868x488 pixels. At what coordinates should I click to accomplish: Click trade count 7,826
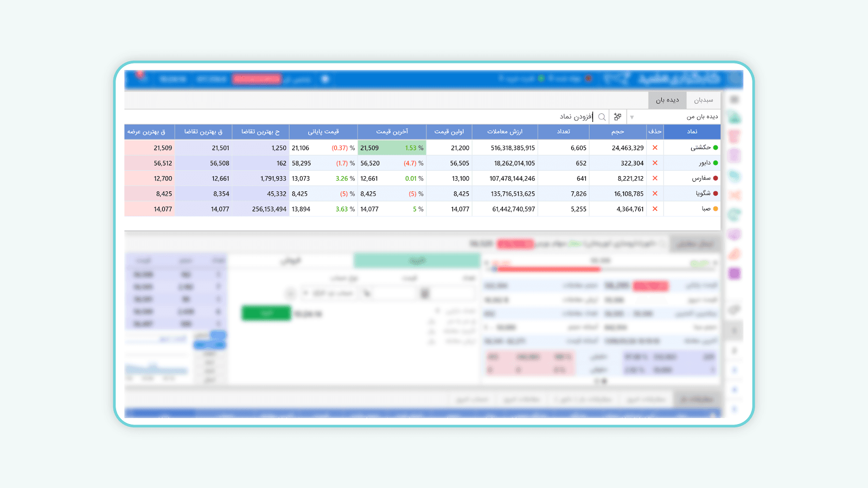point(578,194)
